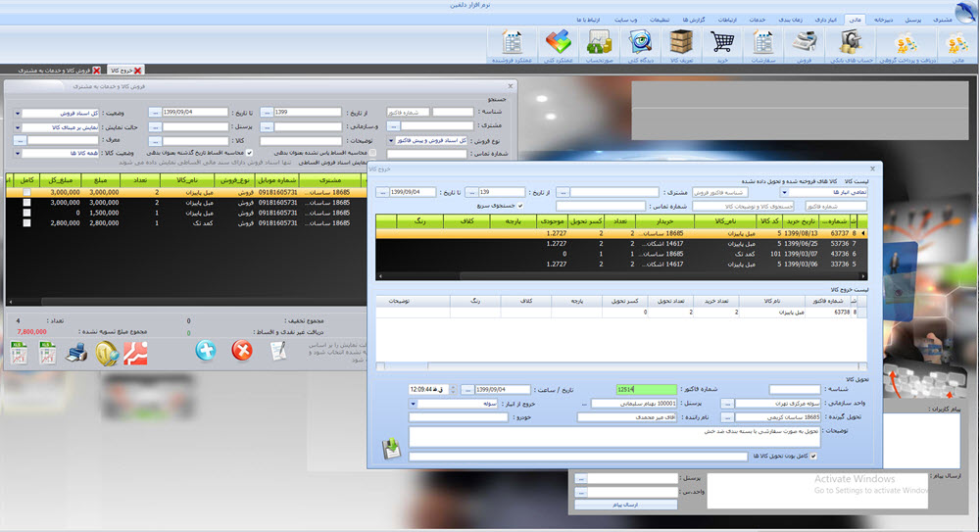Click the green arrow save icon in خروج کالا
This screenshot has height=532, width=980.
pyautogui.click(x=391, y=448)
